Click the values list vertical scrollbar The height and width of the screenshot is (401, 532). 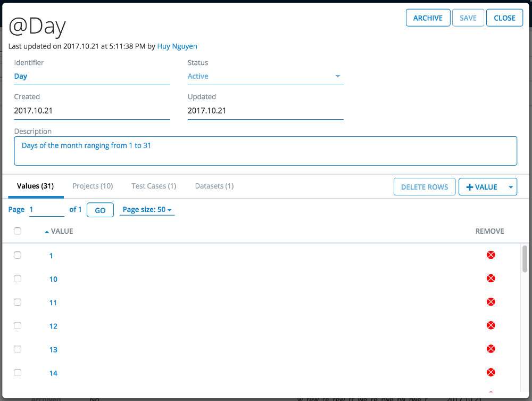pyautogui.click(x=525, y=260)
